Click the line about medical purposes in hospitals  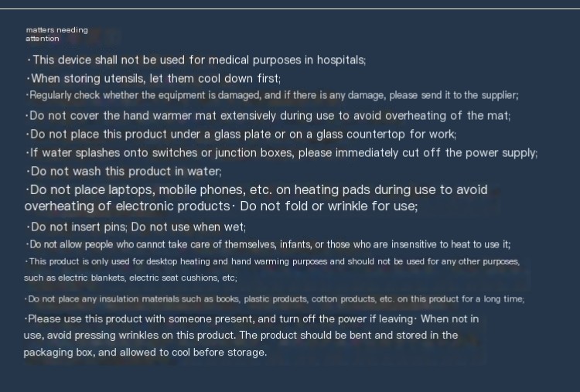196,60
